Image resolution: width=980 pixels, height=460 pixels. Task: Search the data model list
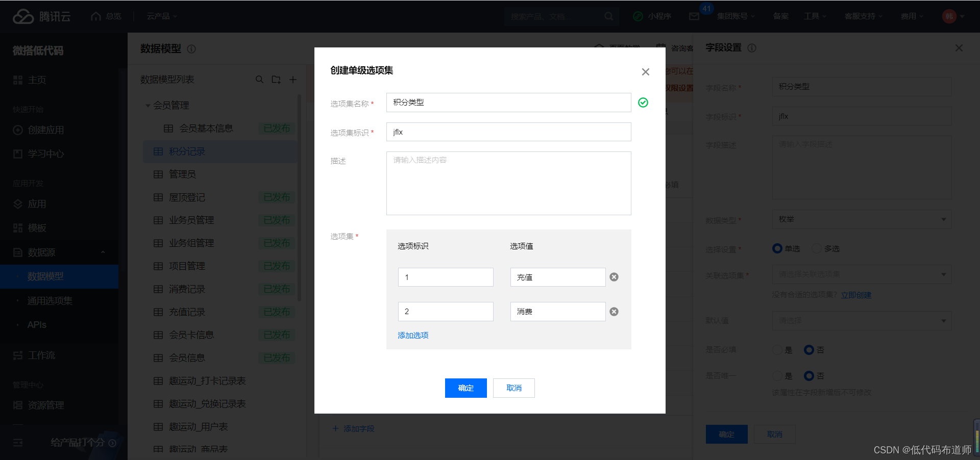coord(259,80)
